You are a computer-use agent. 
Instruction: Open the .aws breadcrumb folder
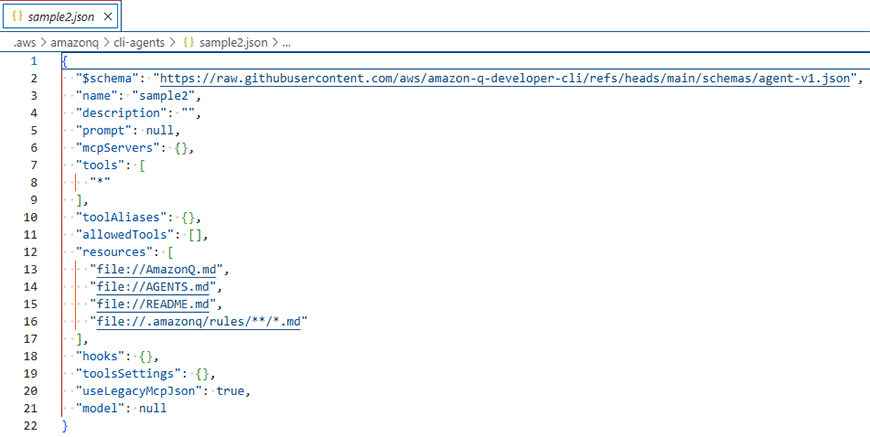(26, 44)
